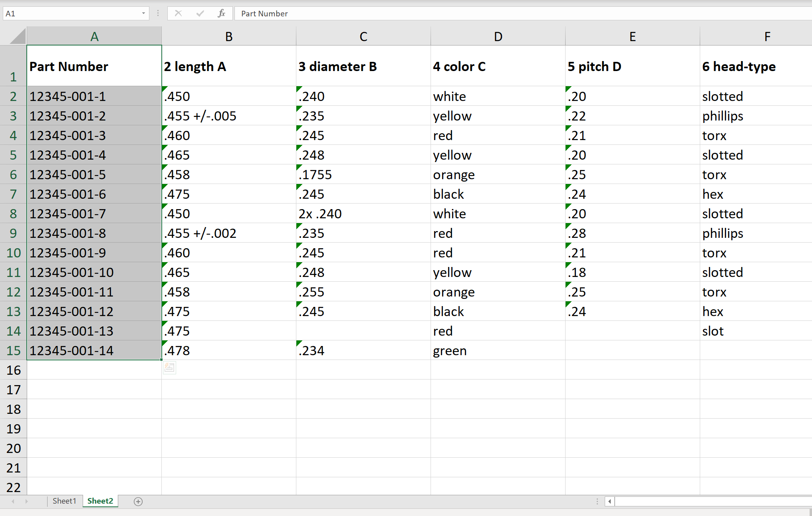Open the Name Box dropdown arrow
The image size is (812, 516).
(143, 14)
